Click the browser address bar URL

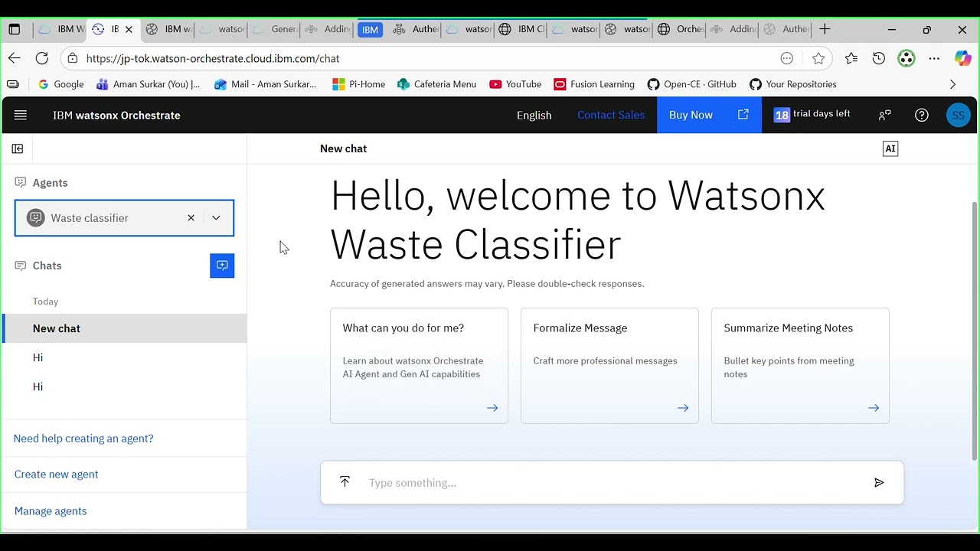[x=213, y=58]
